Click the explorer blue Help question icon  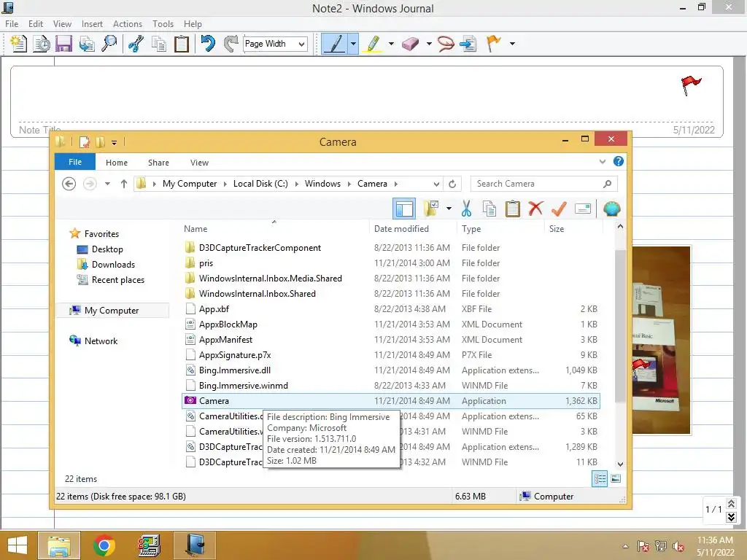coord(619,161)
